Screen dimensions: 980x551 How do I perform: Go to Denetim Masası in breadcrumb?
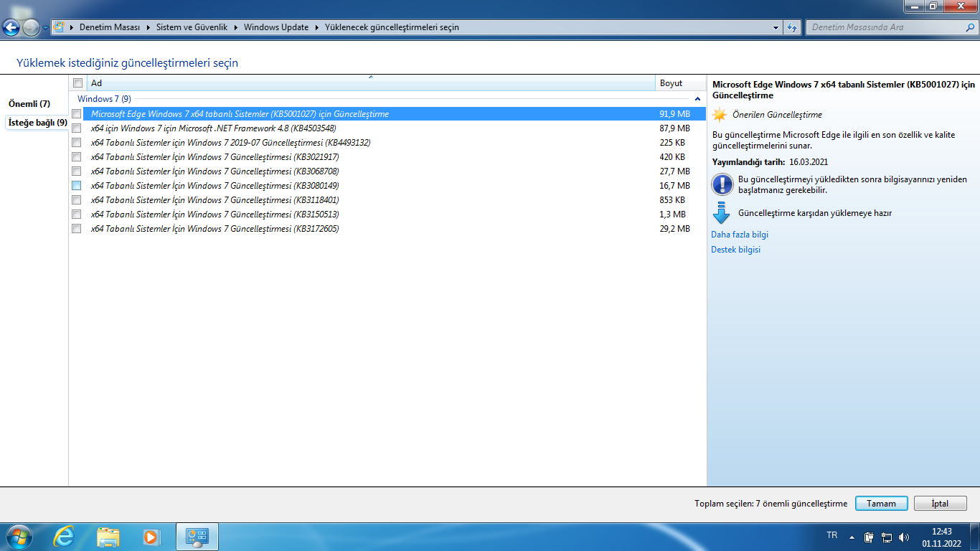pos(110,27)
